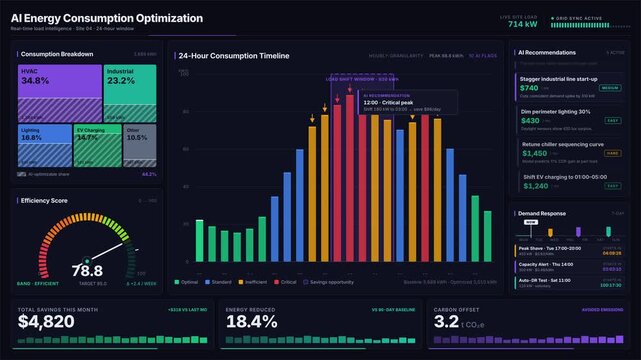Click the Consumption Breakdown panel title
Viewport: 641px width, 360px height.
(x=57, y=54)
